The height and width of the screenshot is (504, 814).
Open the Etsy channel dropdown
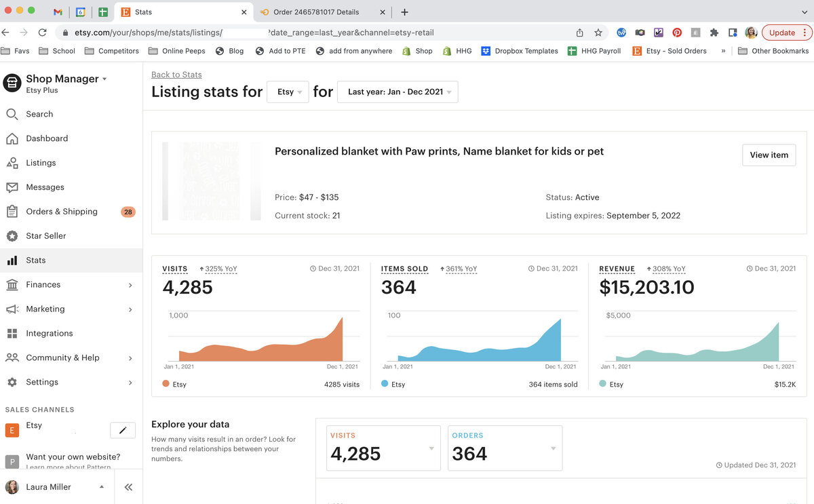(x=288, y=92)
